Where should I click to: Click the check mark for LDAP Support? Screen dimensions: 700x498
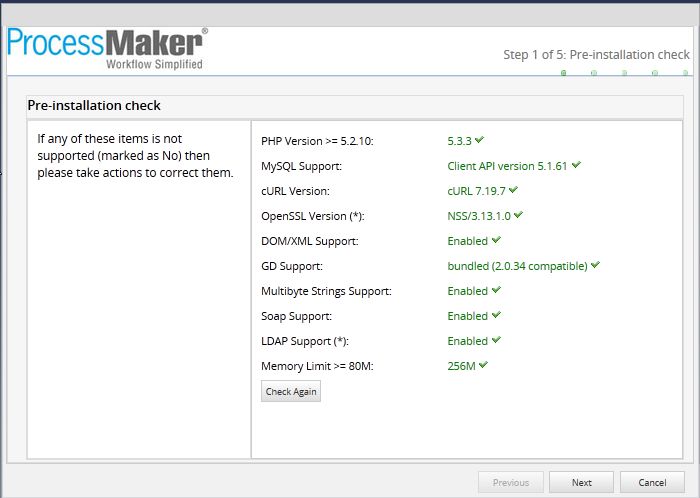coord(496,340)
